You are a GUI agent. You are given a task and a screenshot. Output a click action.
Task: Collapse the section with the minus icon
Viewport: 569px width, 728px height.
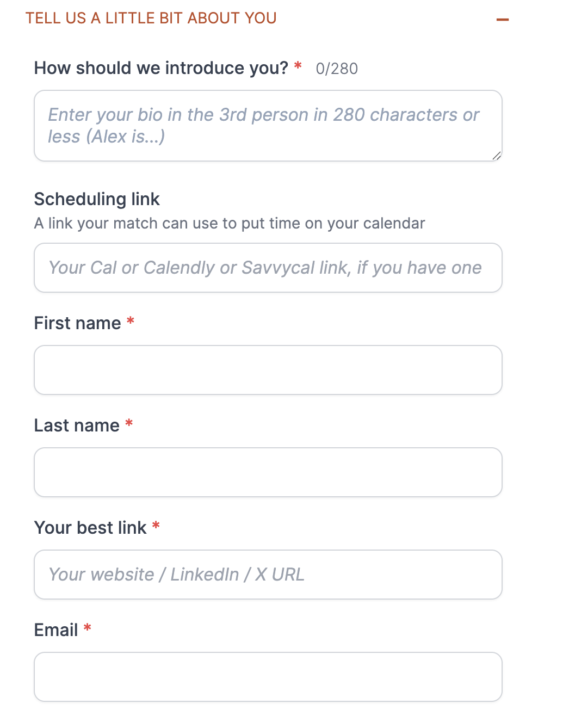pyautogui.click(x=503, y=20)
